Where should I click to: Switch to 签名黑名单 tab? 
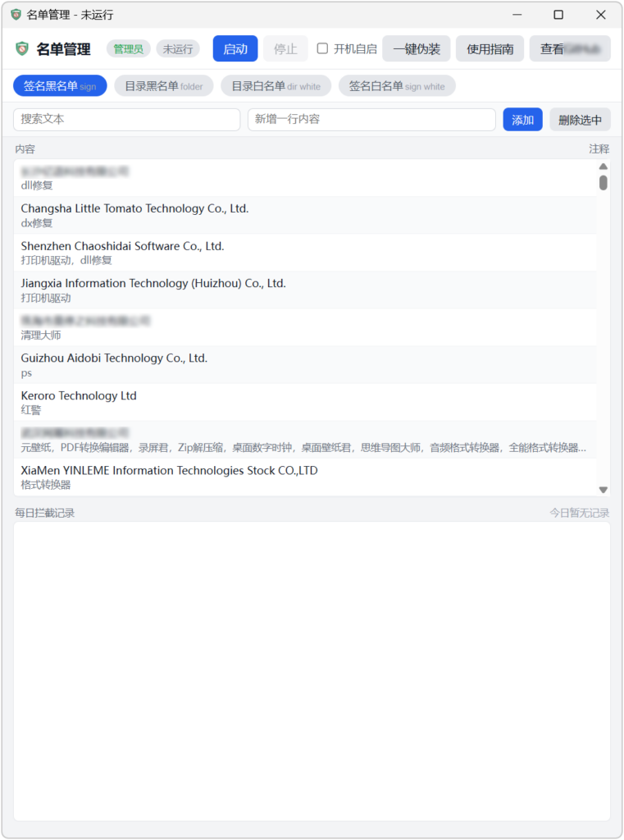tap(60, 86)
